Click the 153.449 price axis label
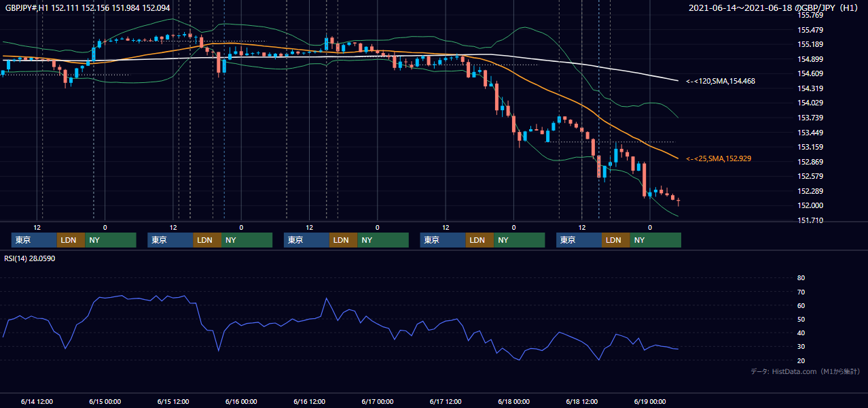 810,133
